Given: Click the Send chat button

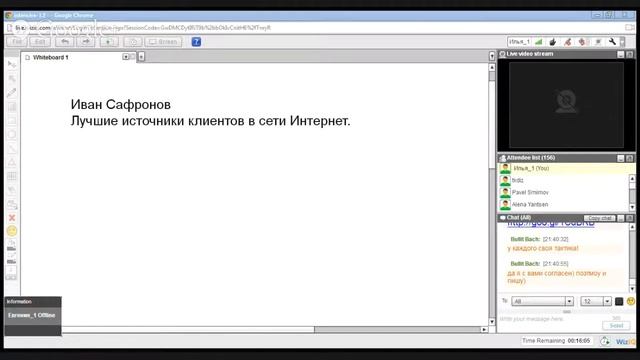Looking at the screenshot, I should pos(616,325).
